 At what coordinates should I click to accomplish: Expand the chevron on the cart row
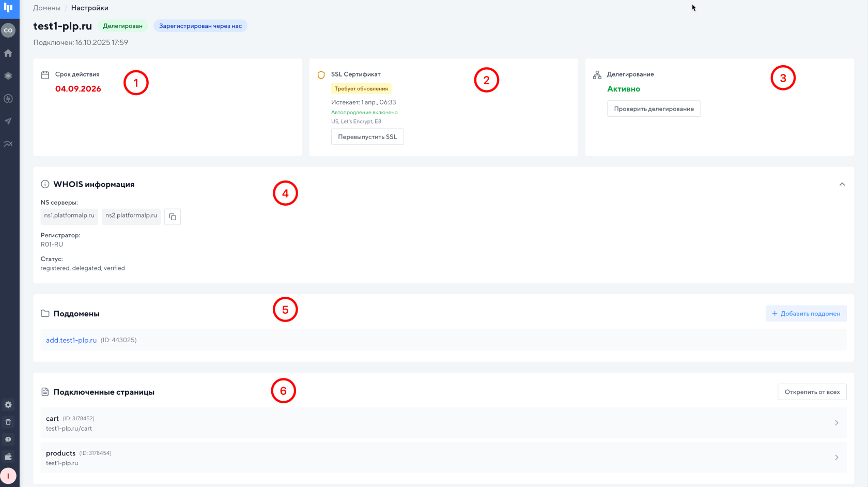point(836,423)
